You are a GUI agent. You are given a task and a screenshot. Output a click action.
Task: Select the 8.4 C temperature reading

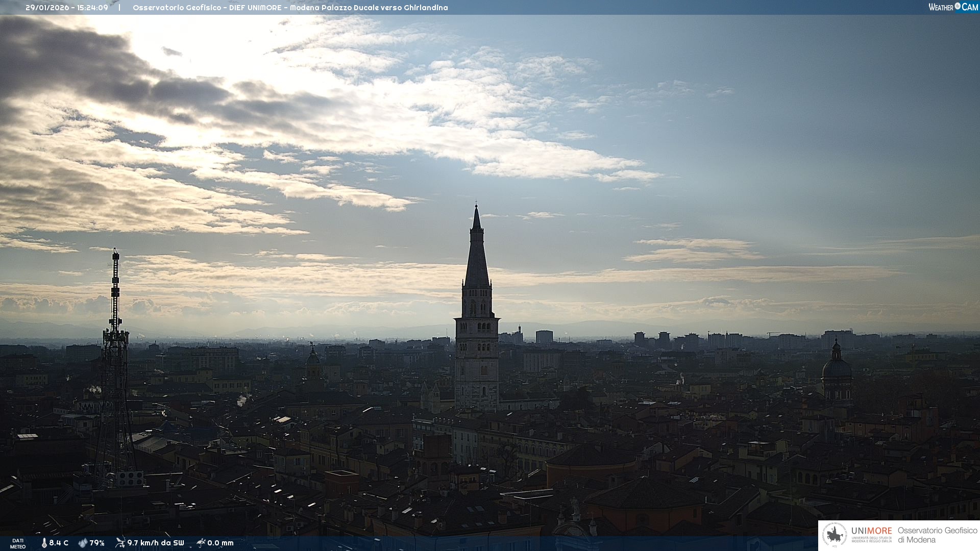click(59, 543)
